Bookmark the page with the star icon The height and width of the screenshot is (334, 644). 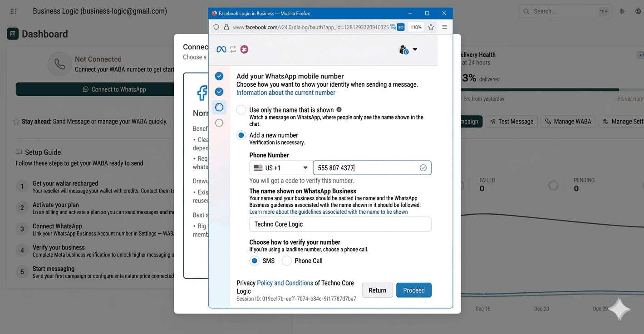point(431,27)
